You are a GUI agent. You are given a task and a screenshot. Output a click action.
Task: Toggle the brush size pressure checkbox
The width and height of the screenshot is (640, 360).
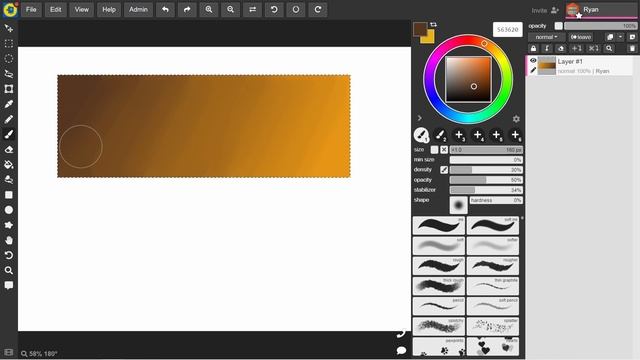[x=434, y=150]
